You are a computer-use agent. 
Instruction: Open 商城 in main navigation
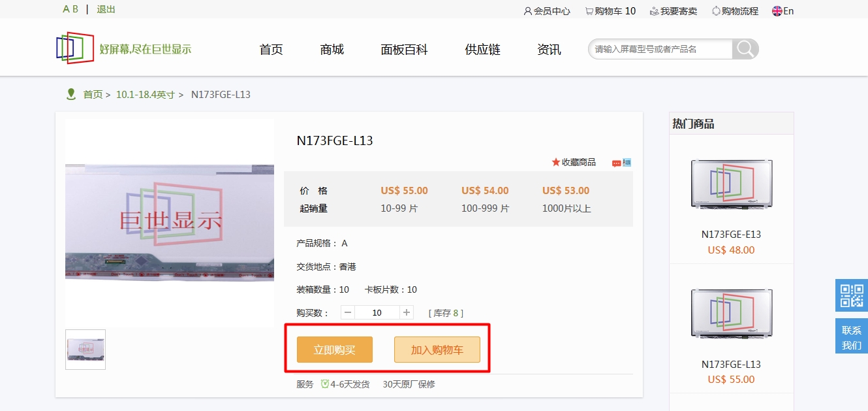click(x=332, y=49)
